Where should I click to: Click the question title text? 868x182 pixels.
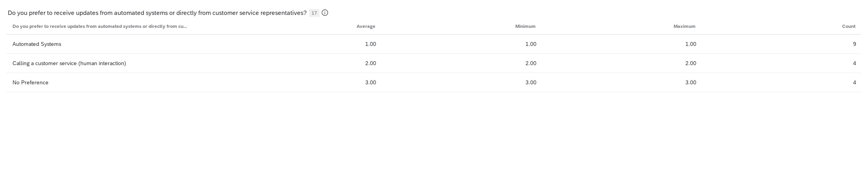point(157,13)
